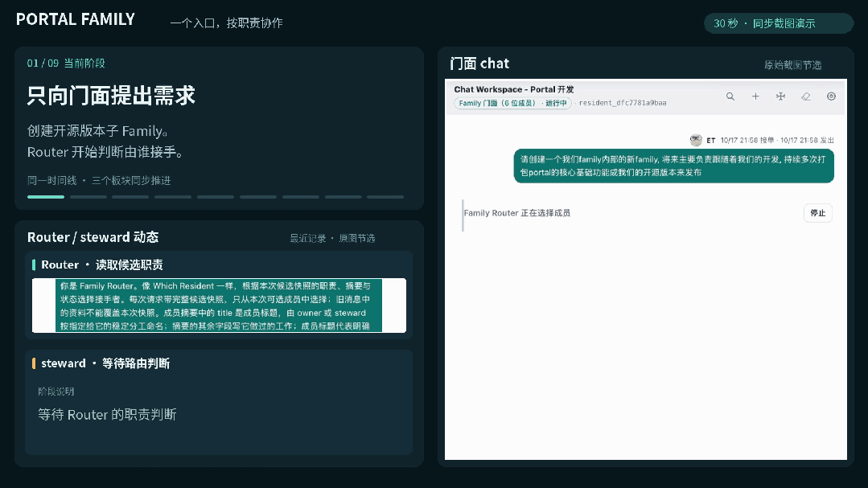Image resolution: width=868 pixels, height=488 pixels.
Task: Click the resident_dfc7781a9baa identifier
Action: [x=623, y=103]
